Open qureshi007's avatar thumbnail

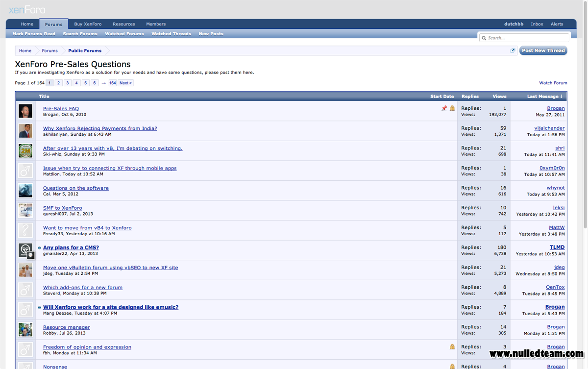[x=25, y=211]
